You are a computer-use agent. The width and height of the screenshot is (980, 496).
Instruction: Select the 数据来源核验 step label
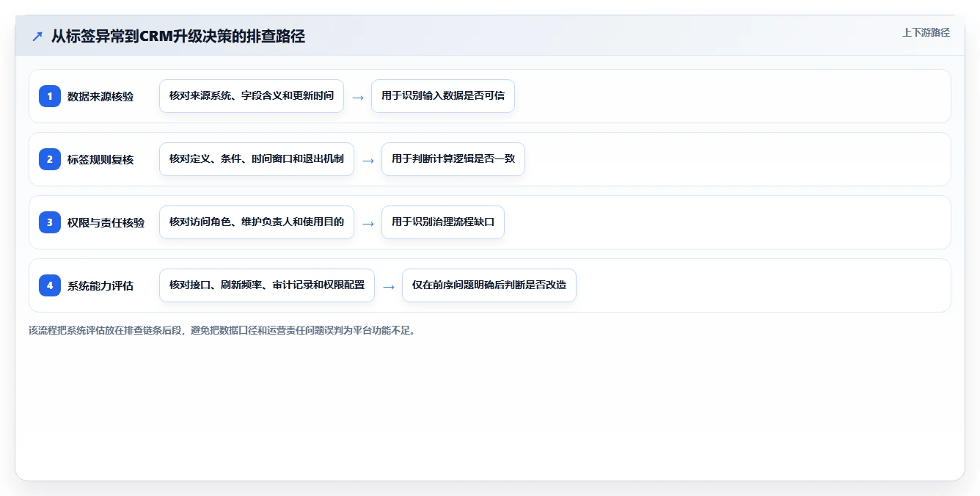(x=100, y=96)
